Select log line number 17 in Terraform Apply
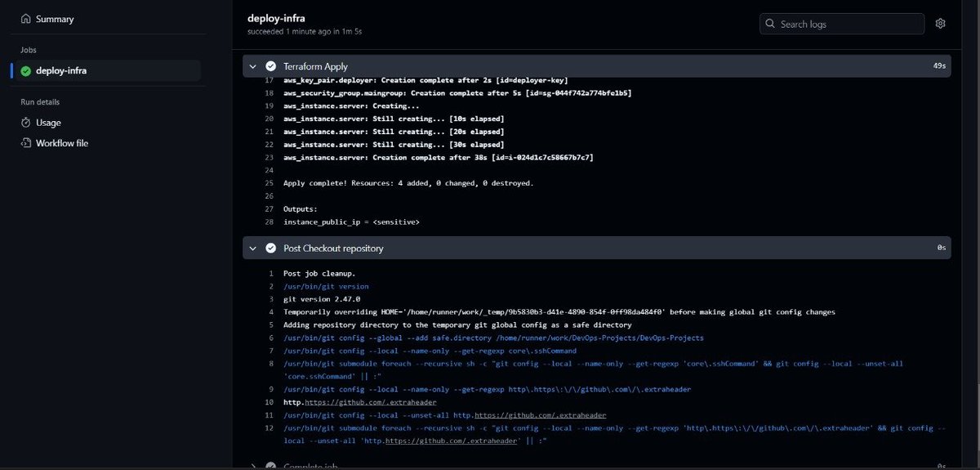 [x=269, y=80]
